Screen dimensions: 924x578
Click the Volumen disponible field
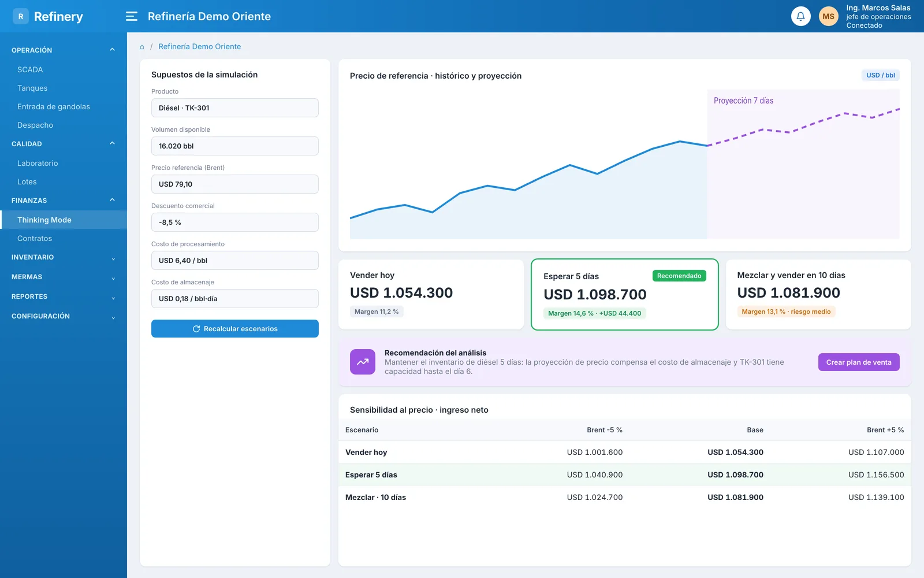click(x=235, y=146)
